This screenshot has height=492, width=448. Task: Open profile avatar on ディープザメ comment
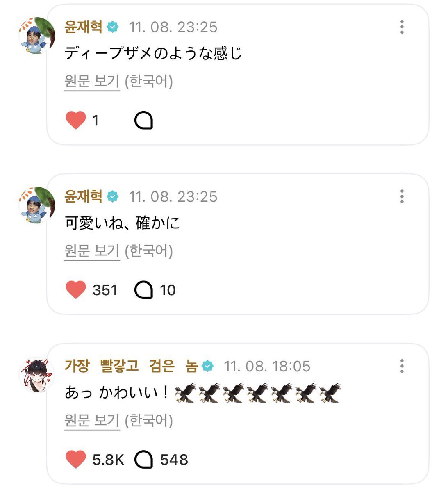pos(37,36)
